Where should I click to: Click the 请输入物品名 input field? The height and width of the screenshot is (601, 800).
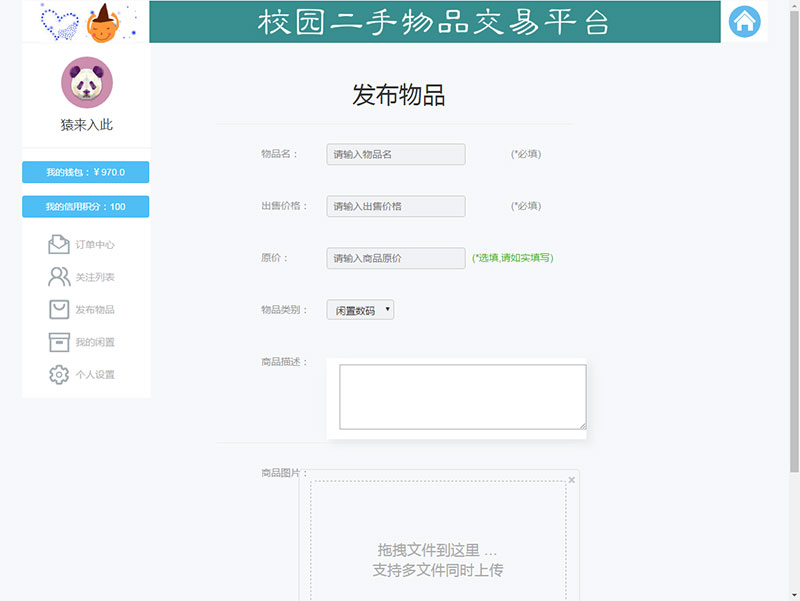click(x=394, y=154)
